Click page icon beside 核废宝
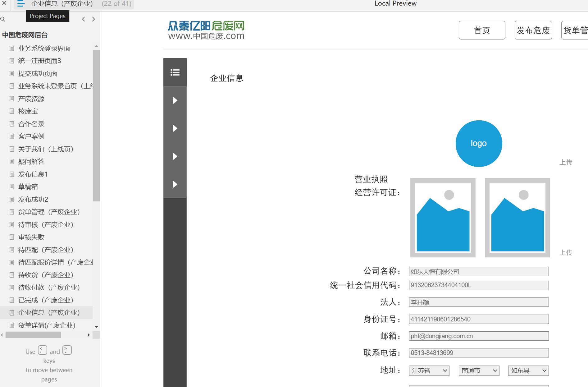The image size is (588, 387). (x=12, y=111)
